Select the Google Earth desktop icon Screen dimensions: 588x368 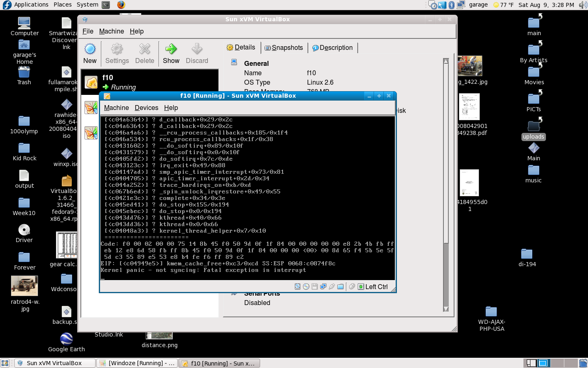coord(67,343)
